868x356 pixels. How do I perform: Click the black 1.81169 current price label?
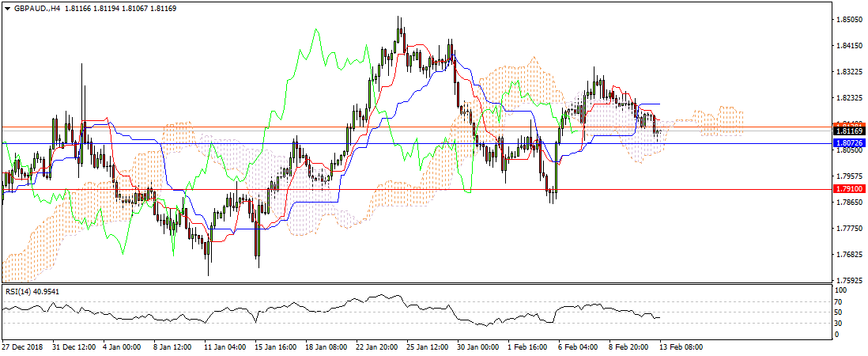tap(851, 131)
